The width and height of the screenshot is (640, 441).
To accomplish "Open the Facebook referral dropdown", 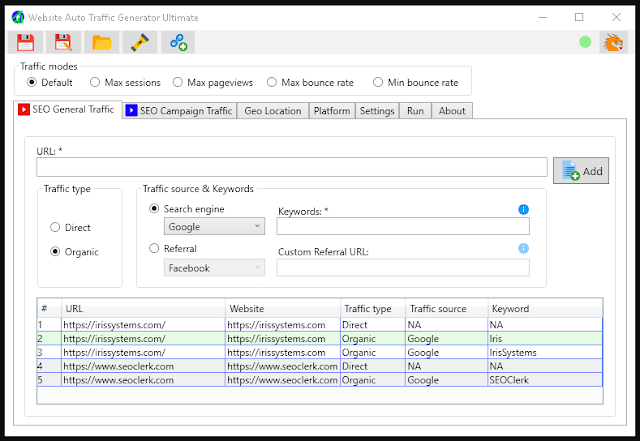I will 214,268.
